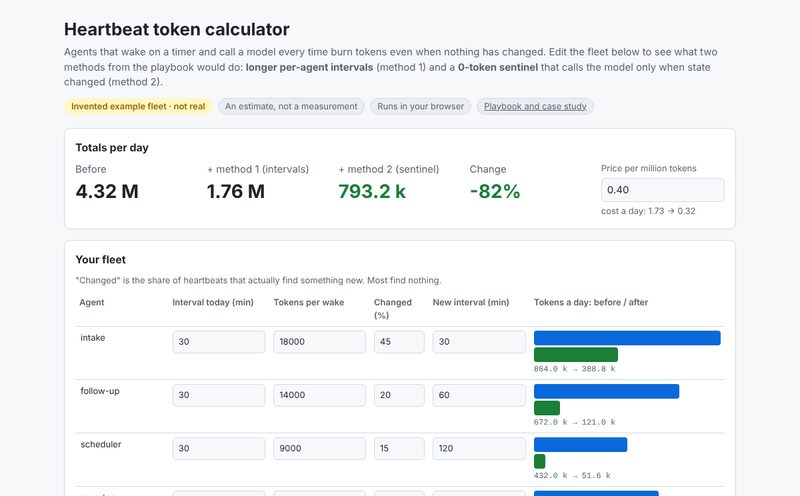Click intake's New interval field

pyautogui.click(x=479, y=342)
